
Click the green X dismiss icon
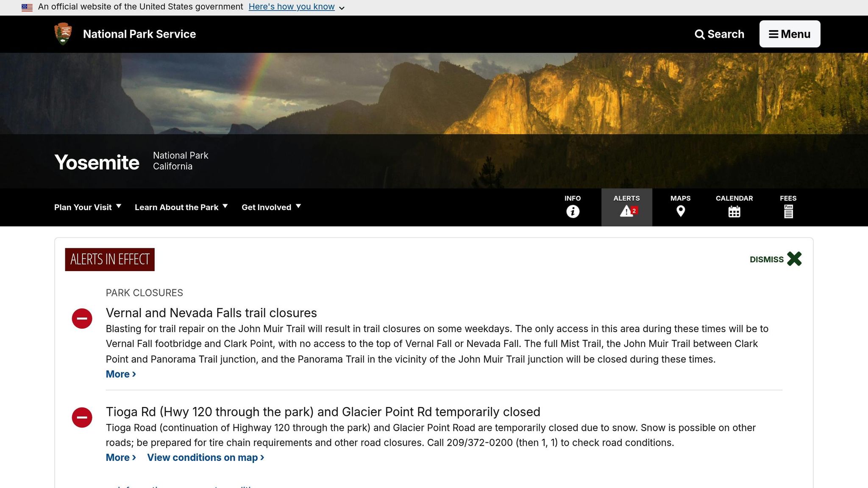pyautogui.click(x=794, y=259)
